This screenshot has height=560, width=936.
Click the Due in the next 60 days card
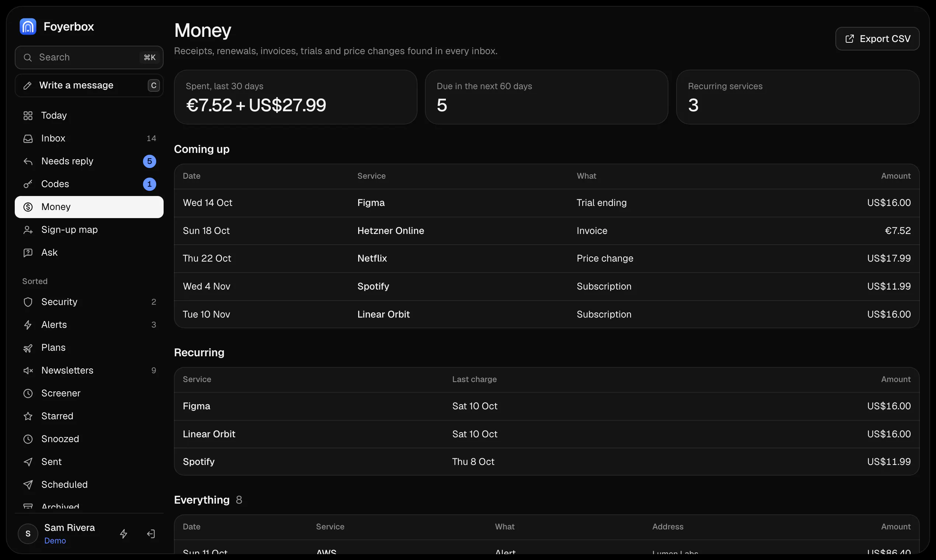tap(546, 97)
